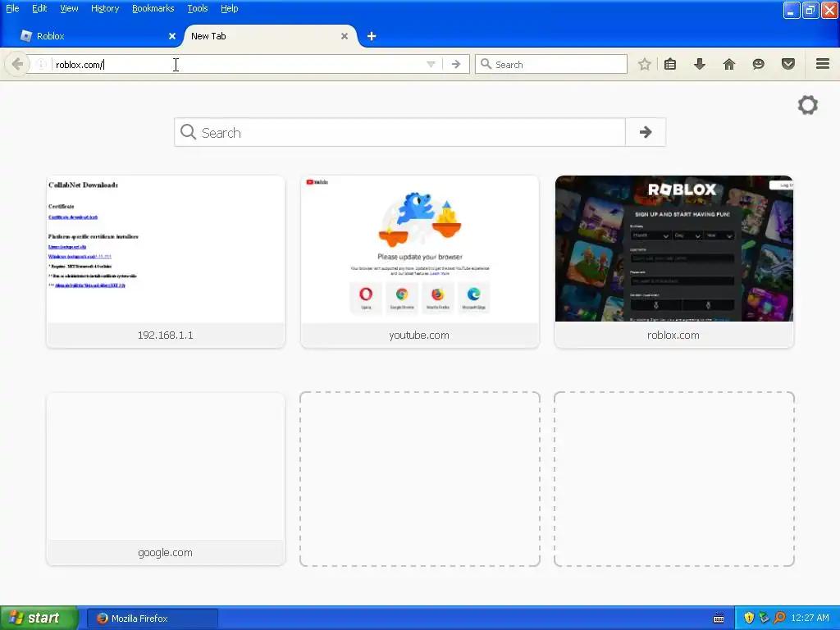Open the History menu
Screen dimensions: 840x630
105,8
